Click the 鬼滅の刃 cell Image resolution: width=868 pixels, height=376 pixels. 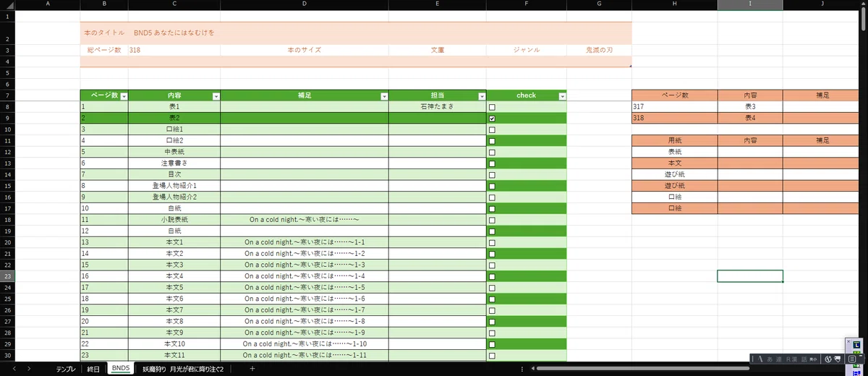click(599, 50)
